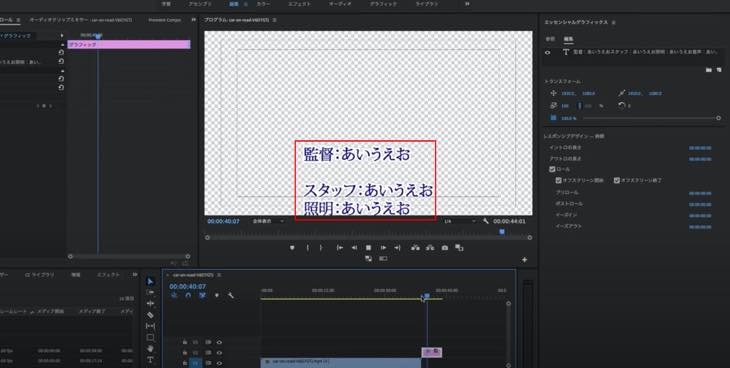This screenshot has width=730, height=368.
Task: Select the Track Select Forward tool
Action: coord(150,293)
